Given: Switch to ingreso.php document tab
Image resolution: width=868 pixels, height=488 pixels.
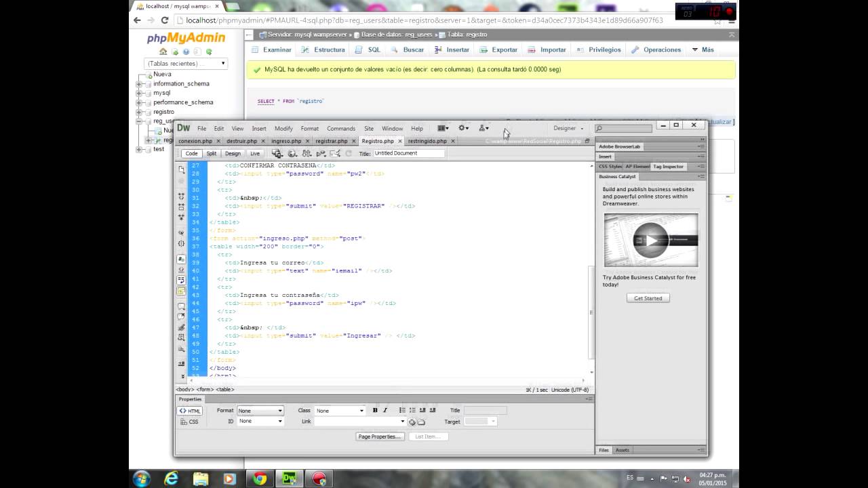Looking at the screenshot, I should 286,141.
